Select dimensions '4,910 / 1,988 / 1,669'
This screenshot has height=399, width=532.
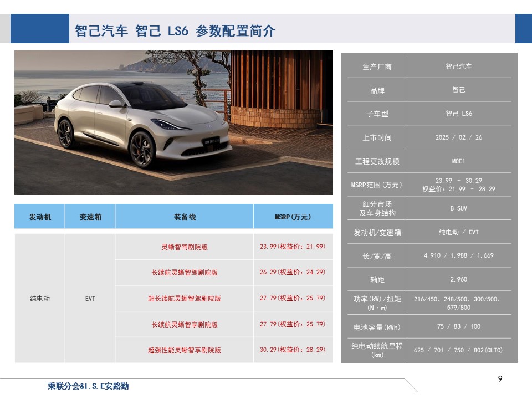(x=459, y=255)
